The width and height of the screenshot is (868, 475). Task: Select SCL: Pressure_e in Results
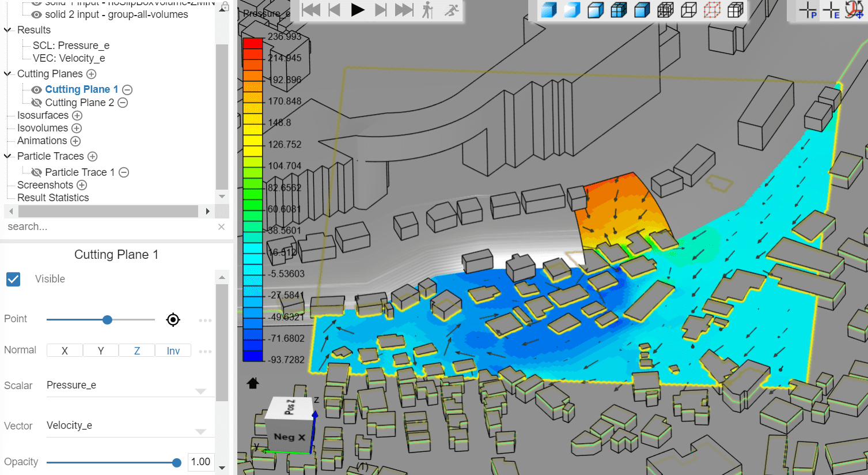[71, 46]
